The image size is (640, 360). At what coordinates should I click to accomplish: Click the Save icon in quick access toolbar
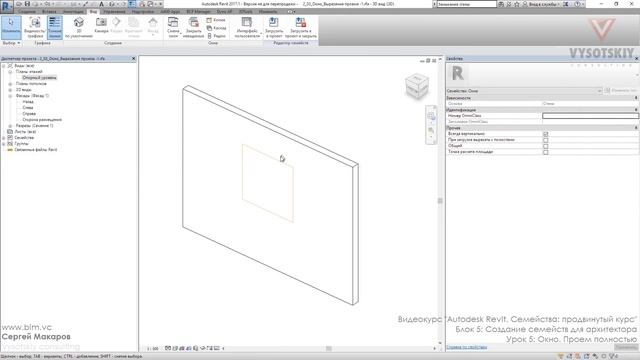(x=27, y=4)
